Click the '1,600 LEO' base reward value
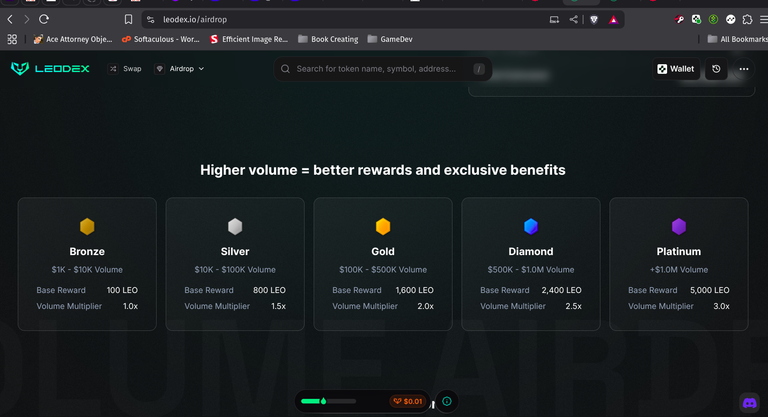Viewport: 768px width, 417px height. 414,290
